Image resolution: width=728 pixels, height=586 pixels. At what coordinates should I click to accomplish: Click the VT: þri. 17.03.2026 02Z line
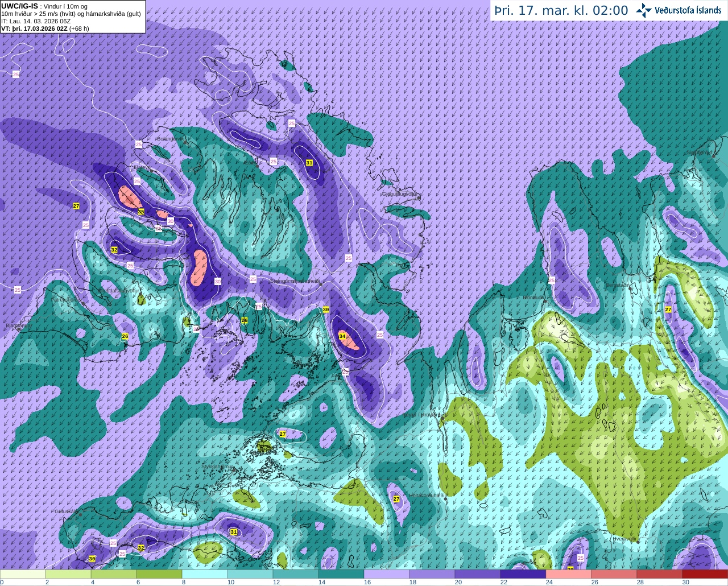[45, 28]
